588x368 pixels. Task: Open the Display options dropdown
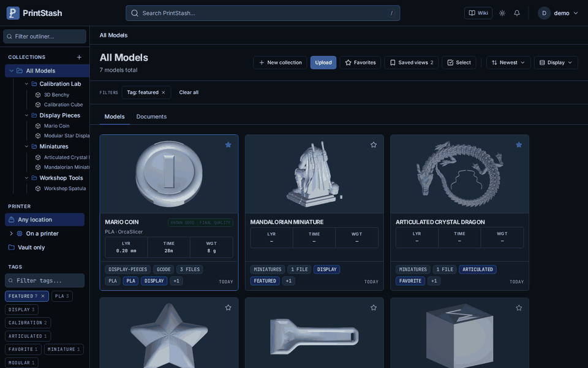click(556, 63)
